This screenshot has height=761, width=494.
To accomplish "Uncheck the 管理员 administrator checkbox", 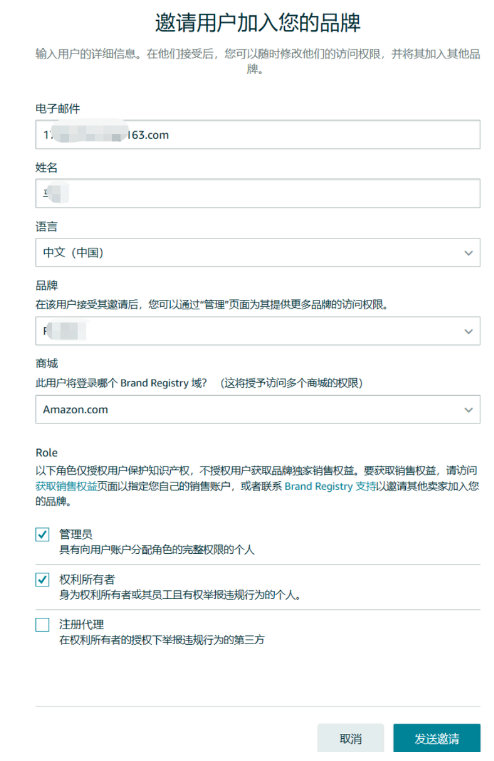I will [42, 534].
